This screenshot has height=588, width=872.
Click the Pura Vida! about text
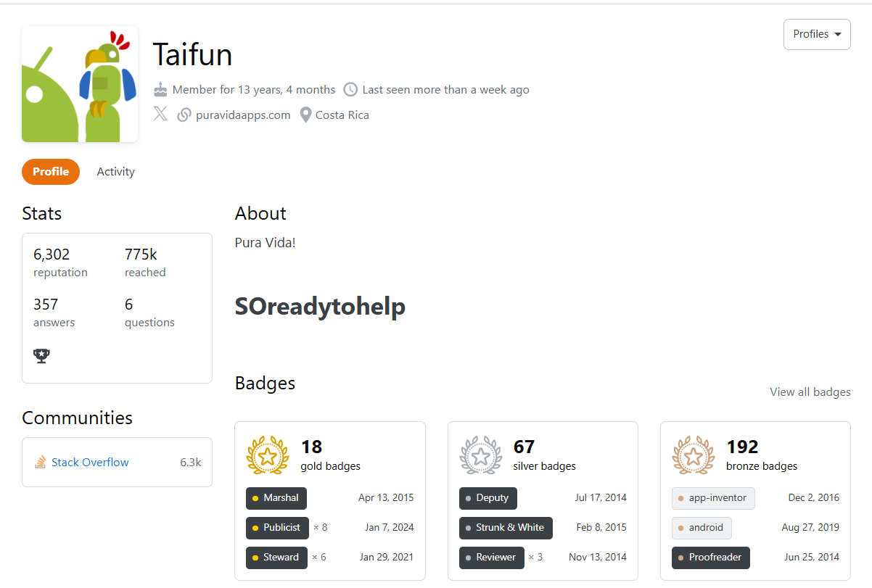click(x=266, y=243)
